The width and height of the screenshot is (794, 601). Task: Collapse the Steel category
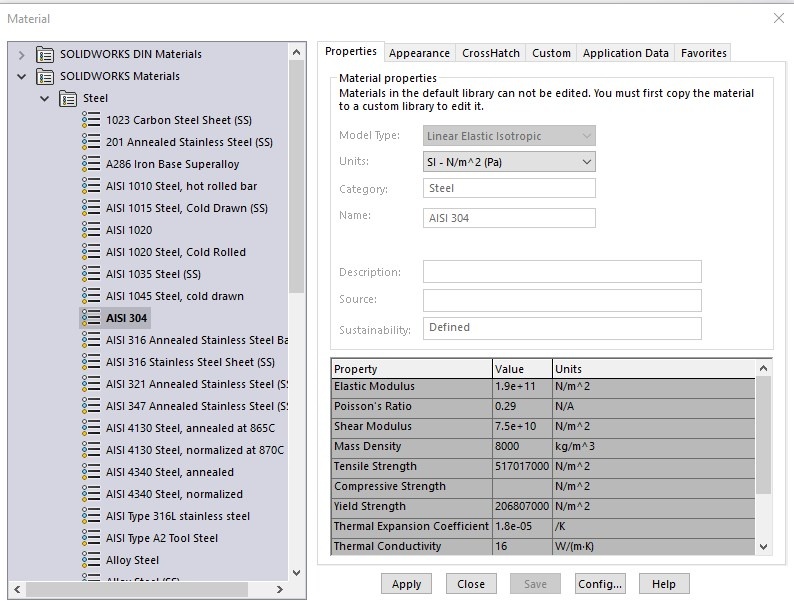pos(45,98)
